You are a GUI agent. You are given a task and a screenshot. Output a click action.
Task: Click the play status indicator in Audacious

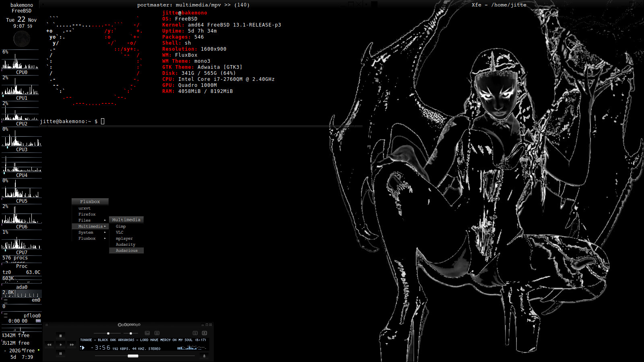coord(83,348)
